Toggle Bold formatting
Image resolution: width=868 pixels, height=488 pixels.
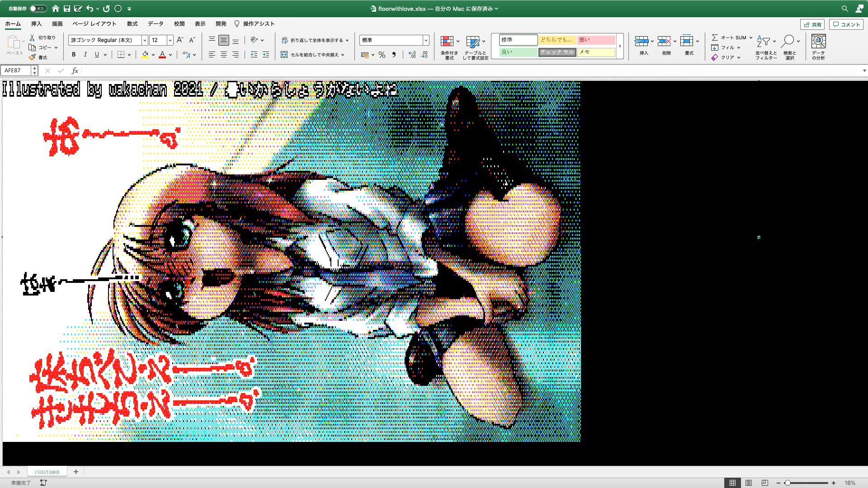pyautogui.click(x=74, y=55)
